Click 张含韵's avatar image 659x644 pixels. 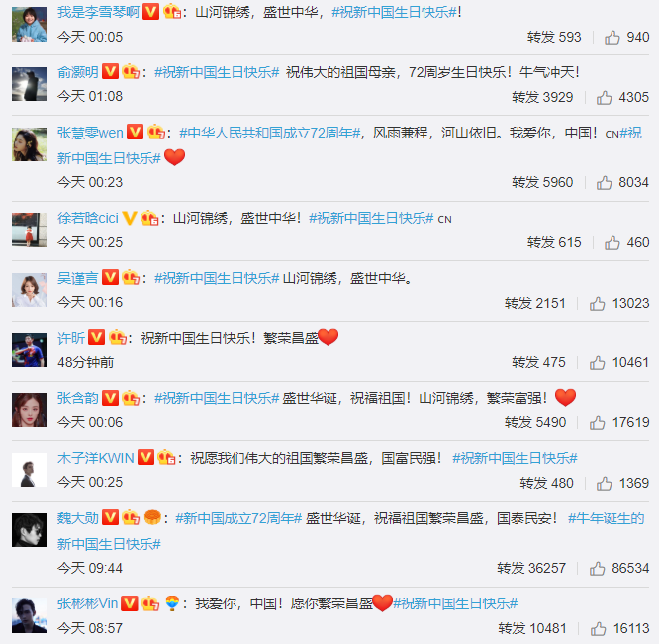29,410
